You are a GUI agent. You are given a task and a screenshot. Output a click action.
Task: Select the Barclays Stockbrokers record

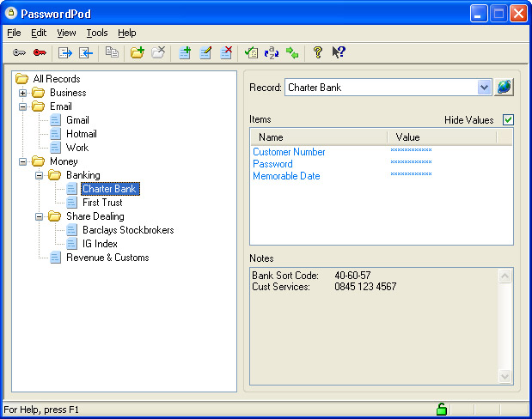[x=128, y=230]
